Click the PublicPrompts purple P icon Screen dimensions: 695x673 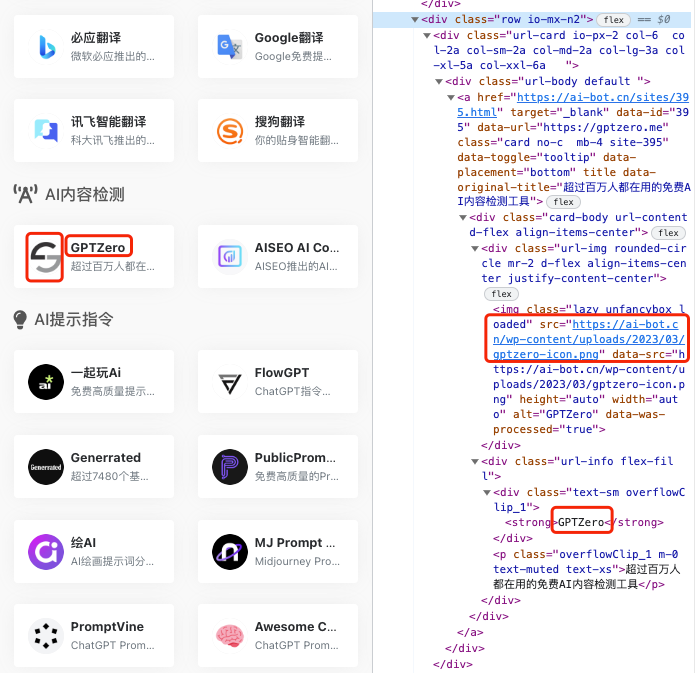tap(230, 467)
